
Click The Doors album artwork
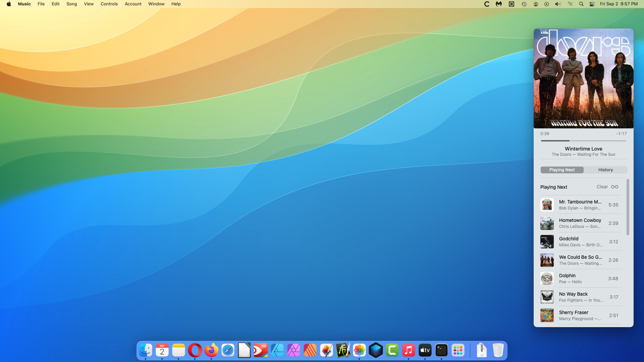click(583, 78)
